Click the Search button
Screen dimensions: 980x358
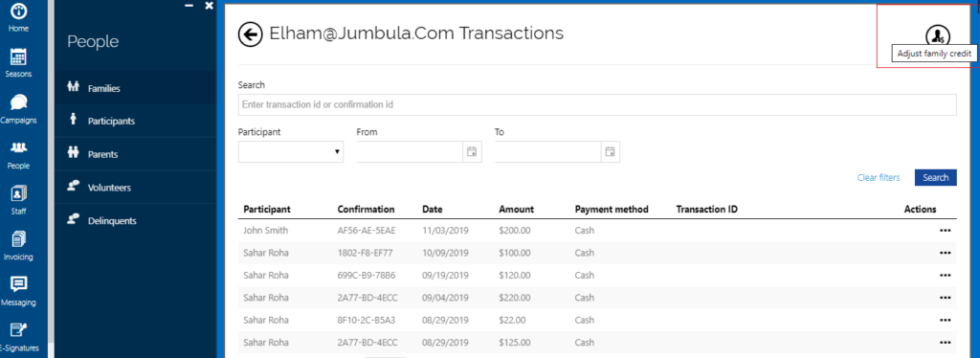tap(936, 177)
